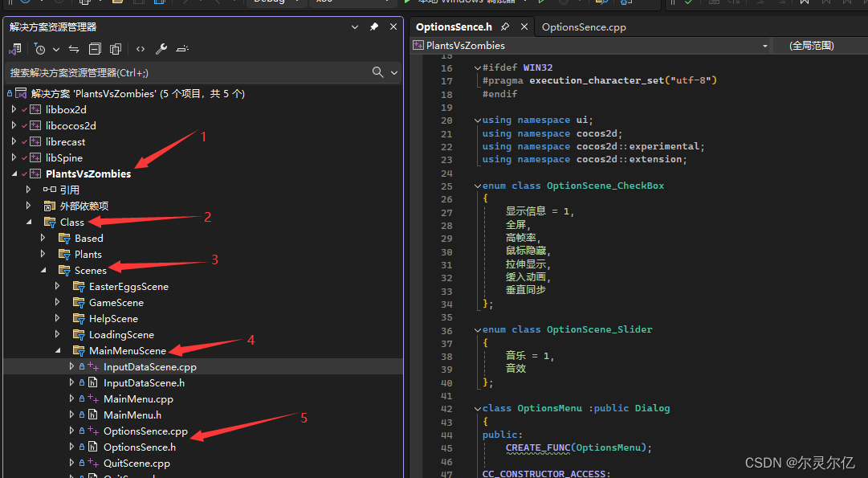Viewport: 868px width, 478px height.
Task: Click the InputDataScene.h header file icon
Action: click(x=93, y=382)
